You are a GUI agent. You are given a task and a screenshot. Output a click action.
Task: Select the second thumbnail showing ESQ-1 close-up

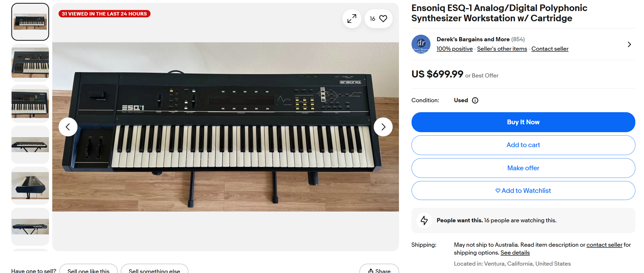(x=30, y=63)
